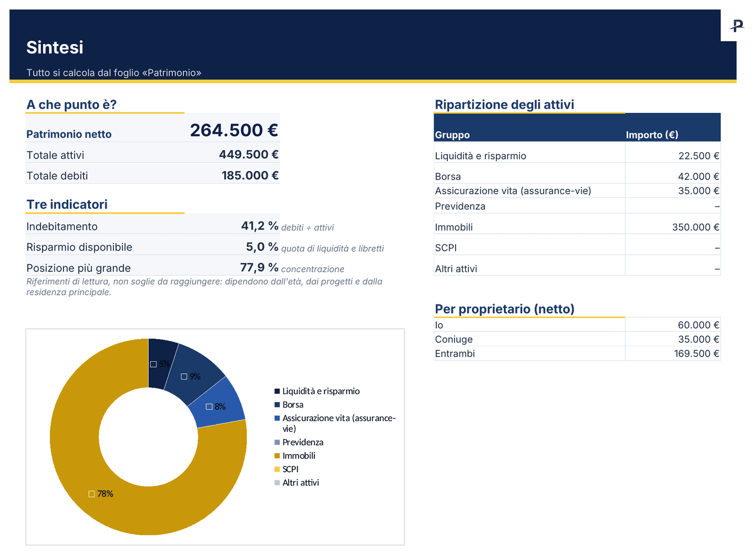Image resolution: width=756 pixels, height=555 pixels.
Task: Click the Totale attivi value 449.500 €
Action: pyautogui.click(x=248, y=154)
